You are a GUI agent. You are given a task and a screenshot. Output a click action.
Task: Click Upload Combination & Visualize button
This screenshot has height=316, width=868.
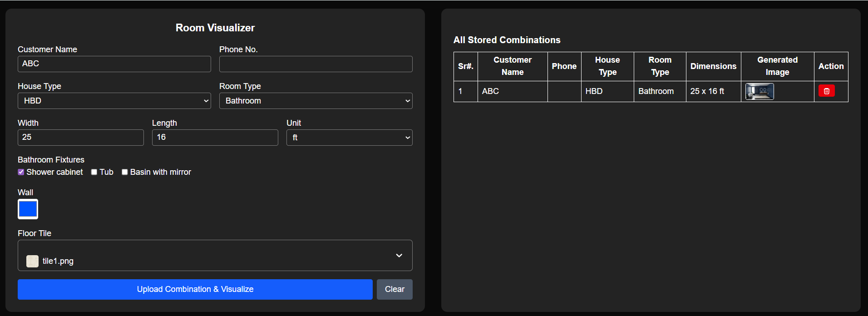coord(195,289)
